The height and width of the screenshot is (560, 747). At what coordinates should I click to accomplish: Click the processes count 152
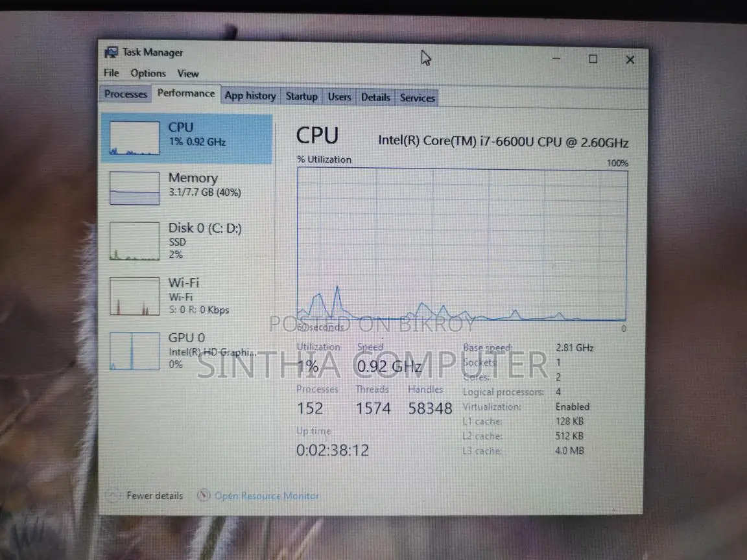[x=310, y=408]
